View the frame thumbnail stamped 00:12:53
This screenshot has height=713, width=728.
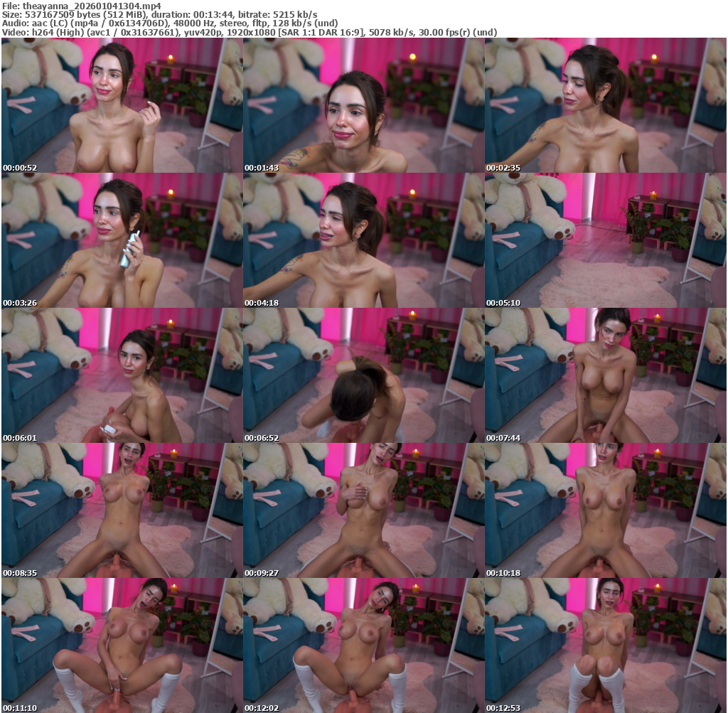pyautogui.click(x=606, y=645)
